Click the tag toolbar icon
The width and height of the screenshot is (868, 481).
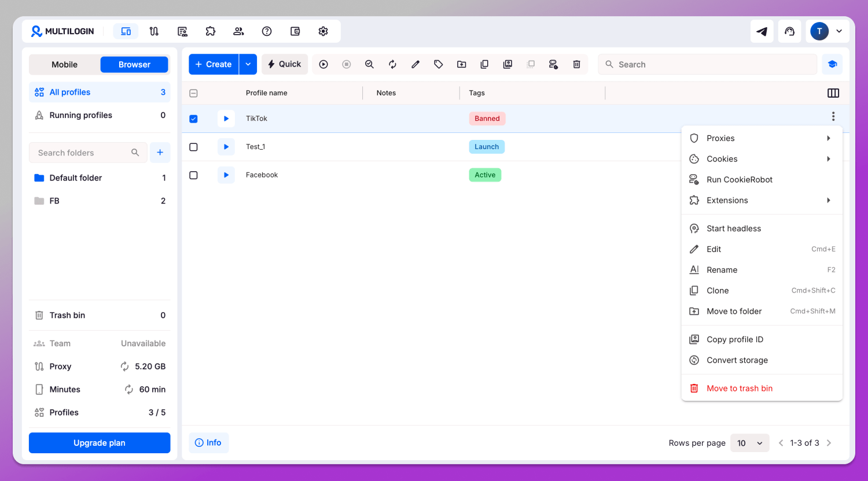pyautogui.click(x=439, y=64)
